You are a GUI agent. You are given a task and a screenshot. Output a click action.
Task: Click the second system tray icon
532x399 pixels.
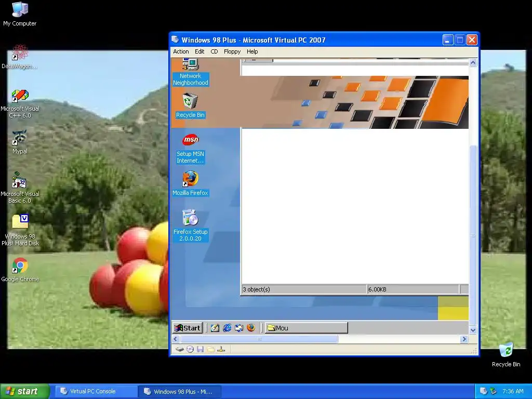[x=494, y=391]
